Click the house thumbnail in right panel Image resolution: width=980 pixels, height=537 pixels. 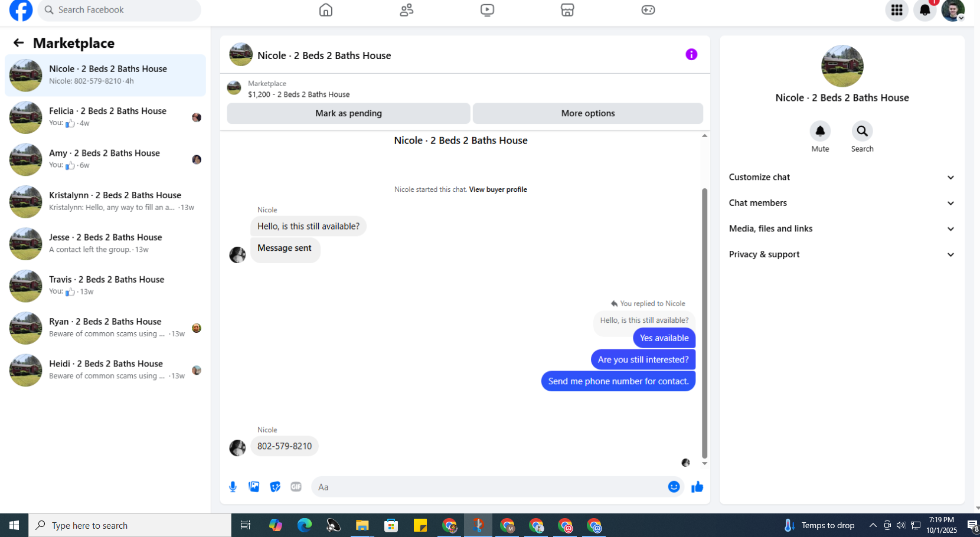(x=842, y=66)
